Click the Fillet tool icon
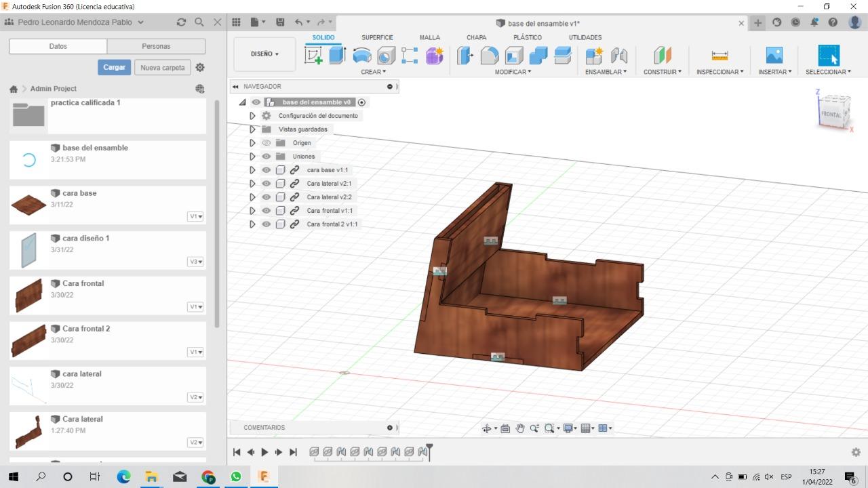The image size is (868, 488). click(490, 56)
